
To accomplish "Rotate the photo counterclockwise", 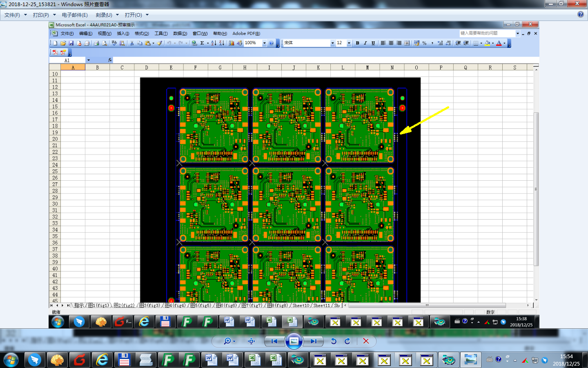I will tap(334, 341).
